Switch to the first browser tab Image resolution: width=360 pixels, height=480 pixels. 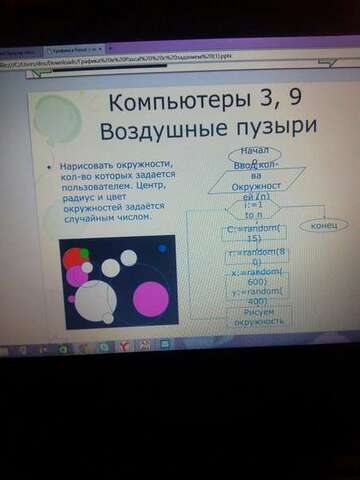[x=21, y=53]
